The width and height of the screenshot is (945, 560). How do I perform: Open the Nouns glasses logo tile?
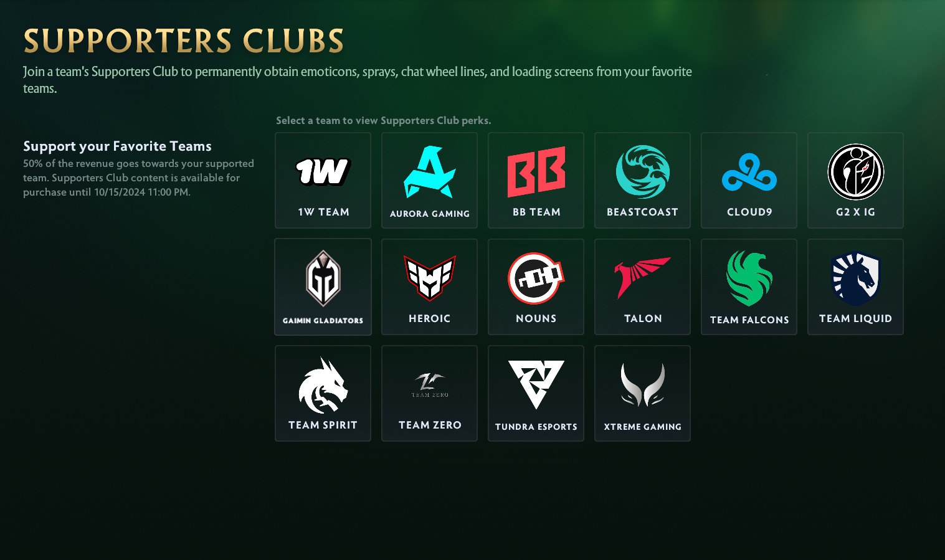coord(536,287)
